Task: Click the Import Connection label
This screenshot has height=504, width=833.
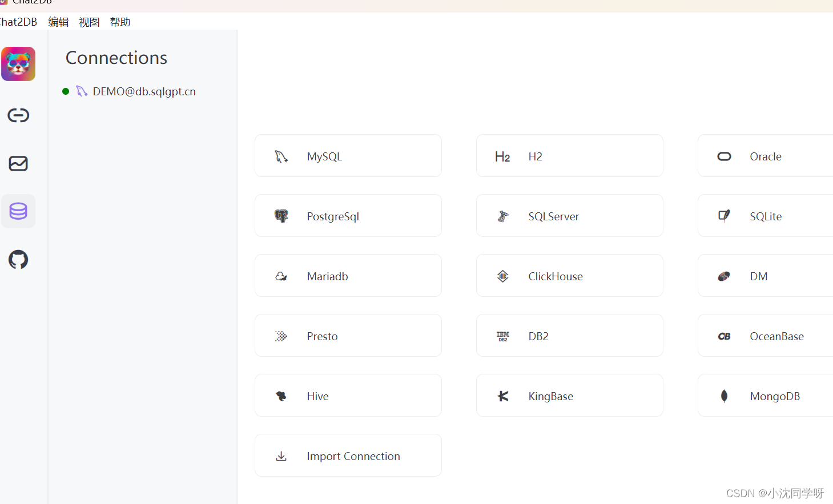Action: click(353, 456)
